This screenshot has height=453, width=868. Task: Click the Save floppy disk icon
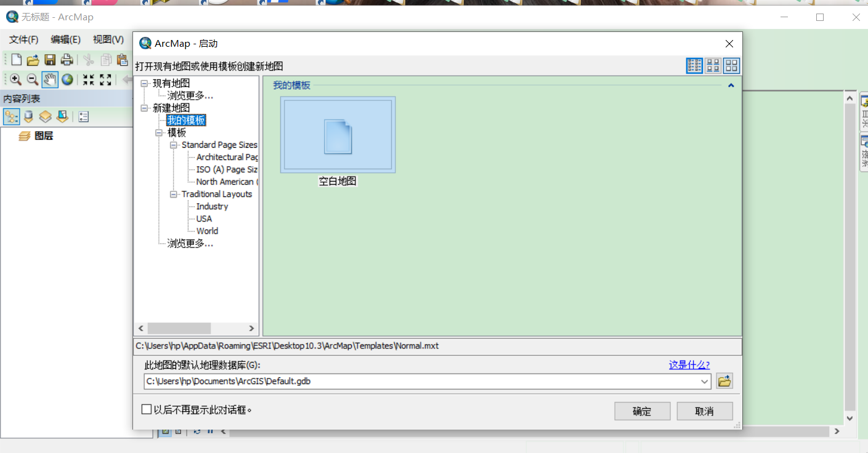coord(51,60)
